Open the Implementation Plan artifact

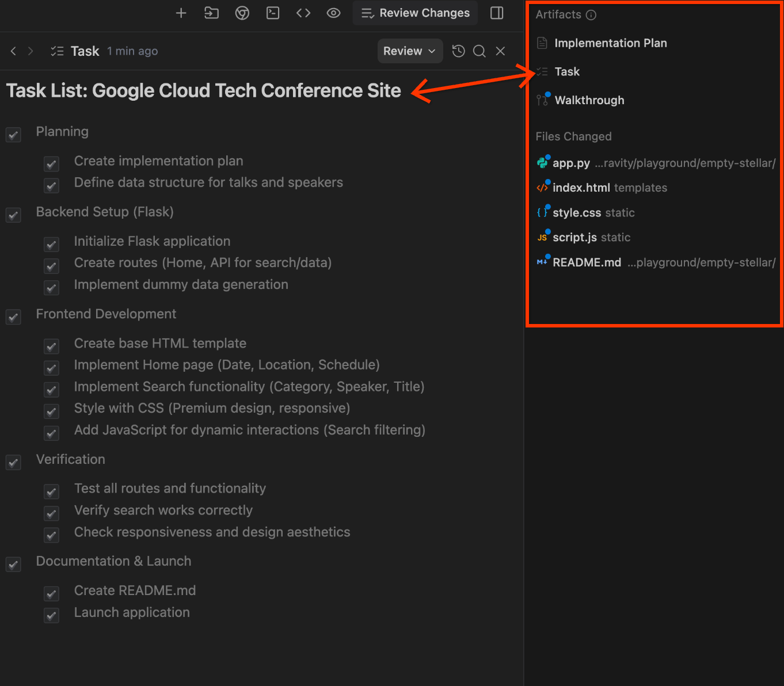tap(610, 43)
